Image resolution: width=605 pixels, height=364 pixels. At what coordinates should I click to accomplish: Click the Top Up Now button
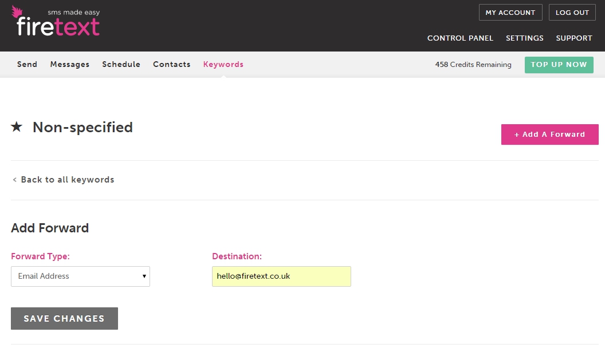coord(559,65)
